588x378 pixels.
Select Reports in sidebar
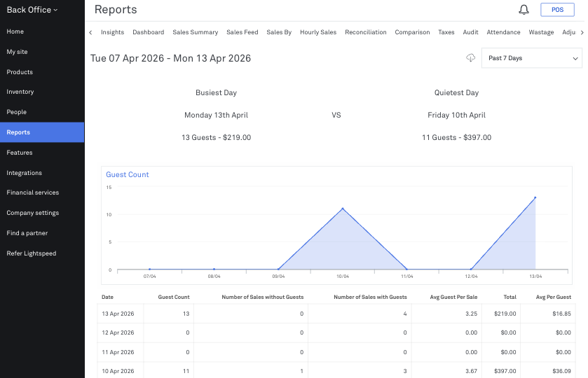[42, 132]
